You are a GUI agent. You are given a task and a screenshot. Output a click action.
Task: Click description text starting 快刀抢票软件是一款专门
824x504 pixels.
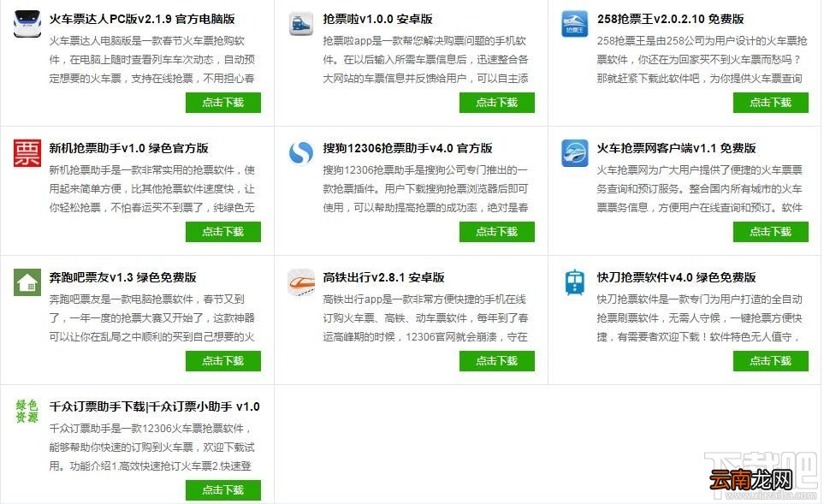(x=699, y=318)
